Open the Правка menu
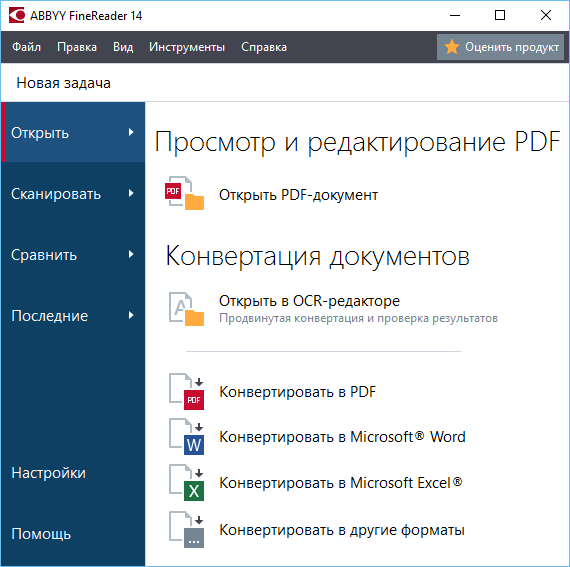Image resolution: width=570 pixels, height=567 pixels. click(x=77, y=47)
